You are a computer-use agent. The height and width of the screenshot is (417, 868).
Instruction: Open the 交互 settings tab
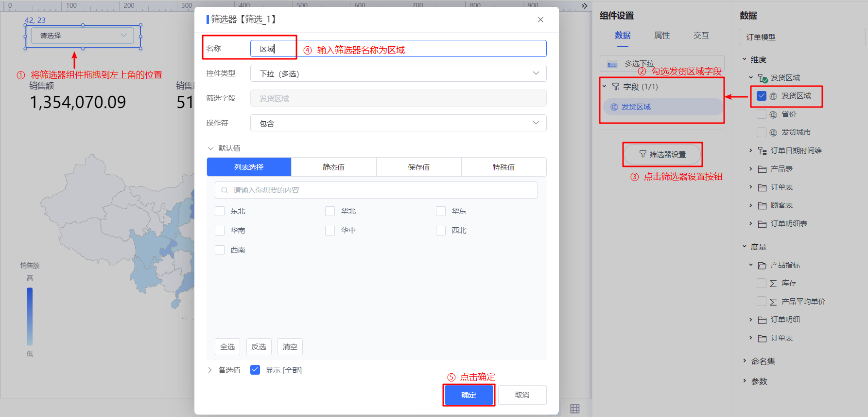701,36
